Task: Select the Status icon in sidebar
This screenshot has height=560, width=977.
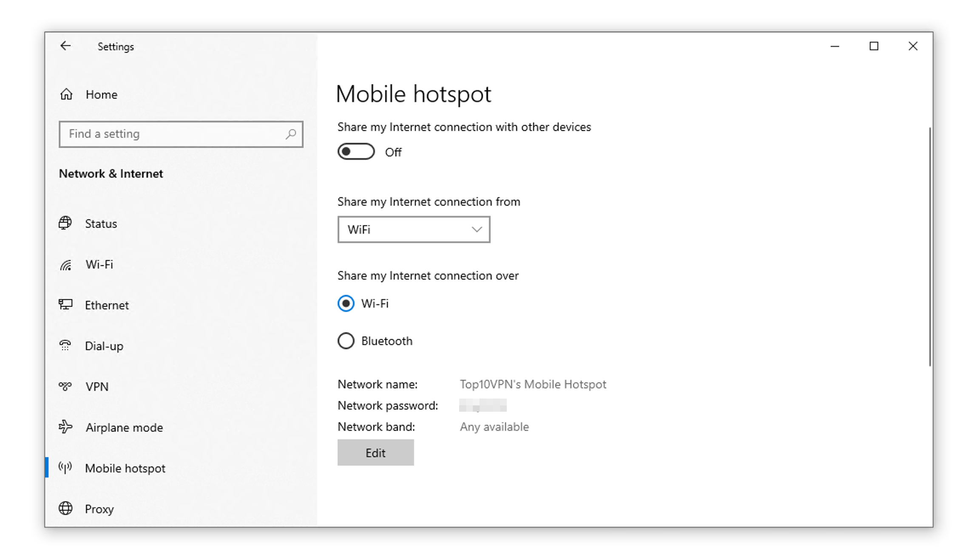Action: [x=65, y=223]
